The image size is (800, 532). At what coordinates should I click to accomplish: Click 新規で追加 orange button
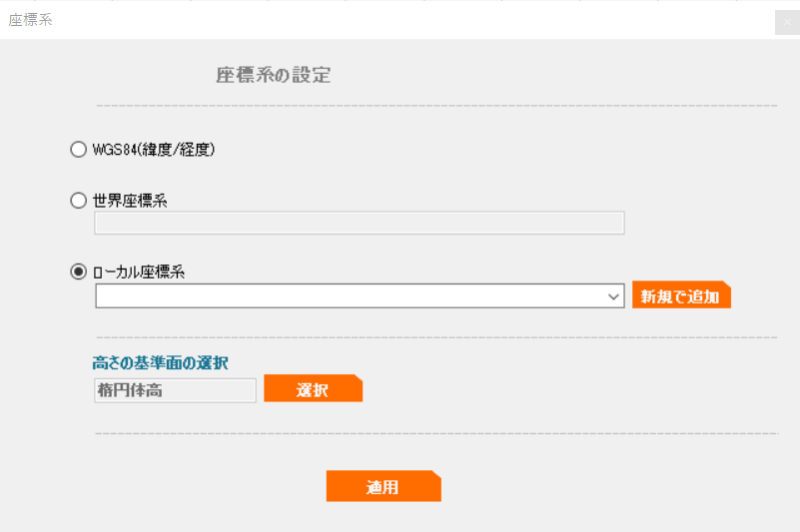coord(681,294)
